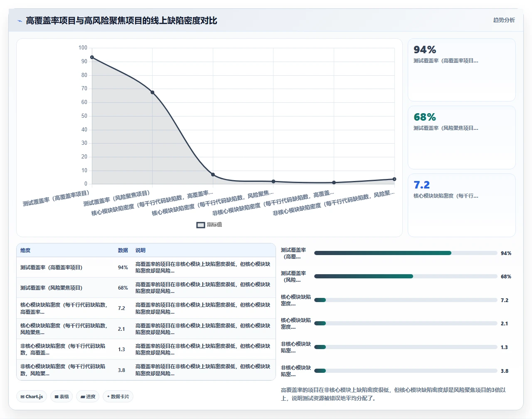Select the 表格 tag chip
This screenshot has width=532, height=419.
point(62,397)
